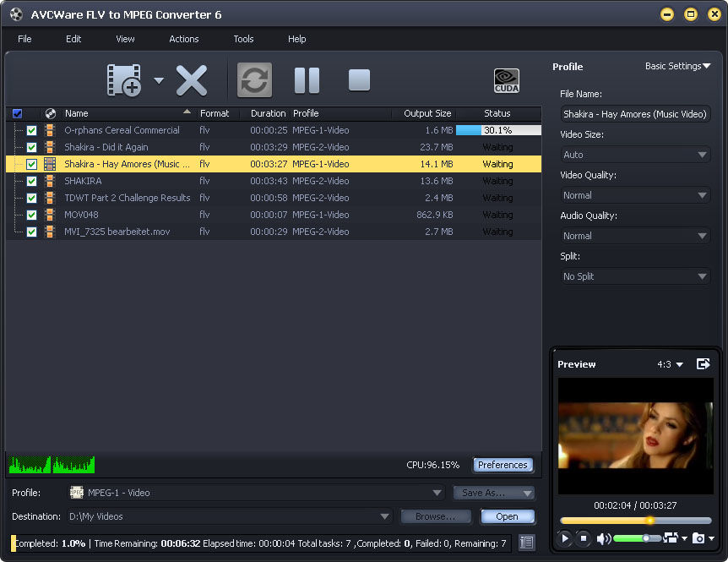Open the MPEG-1 - Video profile dropdown
728x562 pixels.
click(256, 493)
